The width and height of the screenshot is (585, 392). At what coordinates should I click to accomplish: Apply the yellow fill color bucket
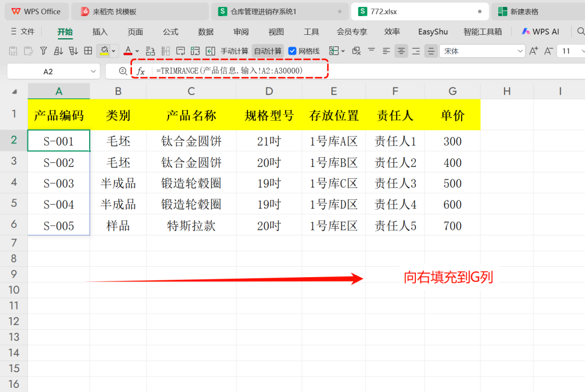(x=104, y=51)
